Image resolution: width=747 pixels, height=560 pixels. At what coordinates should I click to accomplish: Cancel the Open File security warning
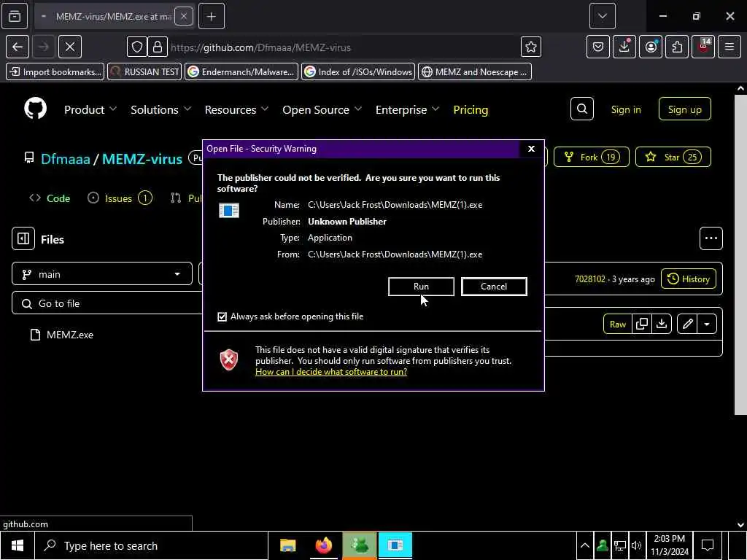pyautogui.click(x=494, y=286)
